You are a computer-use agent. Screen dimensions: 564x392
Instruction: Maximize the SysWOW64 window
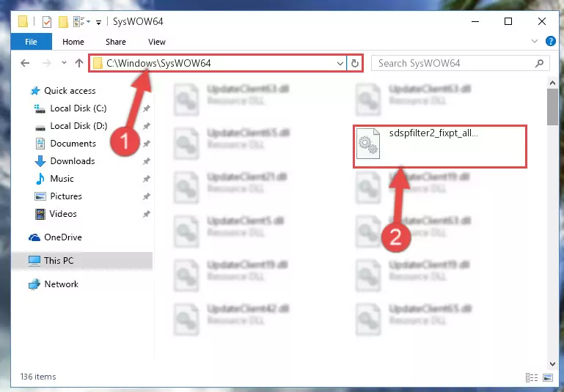[508, 21]
